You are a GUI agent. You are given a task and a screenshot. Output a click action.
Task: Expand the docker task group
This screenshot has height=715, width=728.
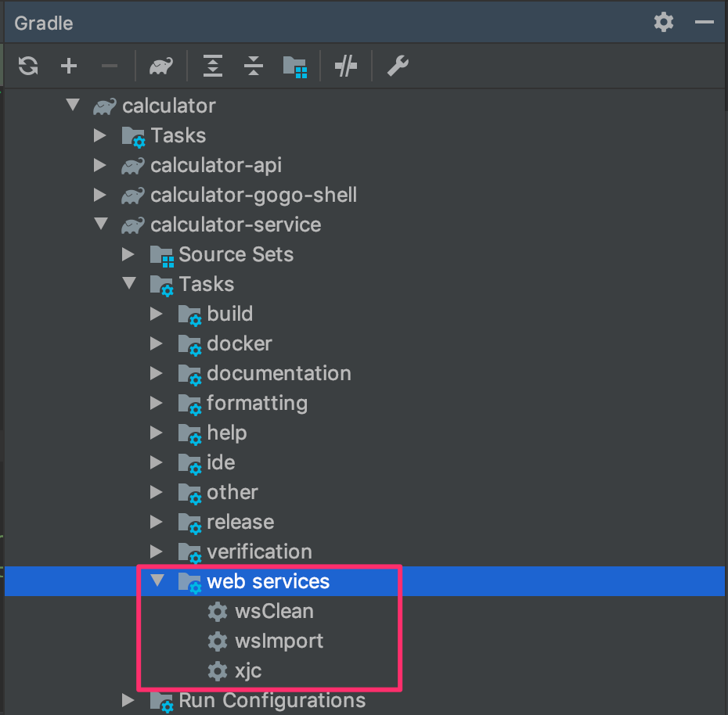(x=157, y=344)
